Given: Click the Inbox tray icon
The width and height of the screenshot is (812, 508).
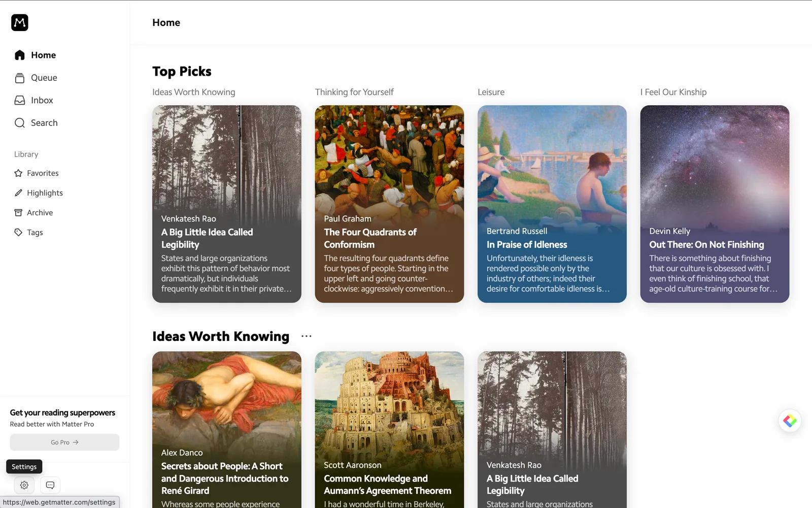Looking at the screenshot, I should click(20, 100).
